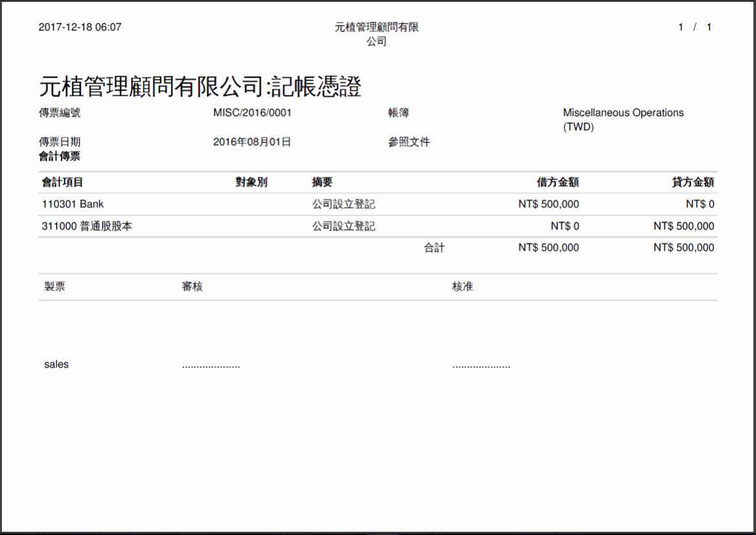Click the bold 會計傳票 heading
The height and width of the screenshot is (535, 756).
pos(60,156)
